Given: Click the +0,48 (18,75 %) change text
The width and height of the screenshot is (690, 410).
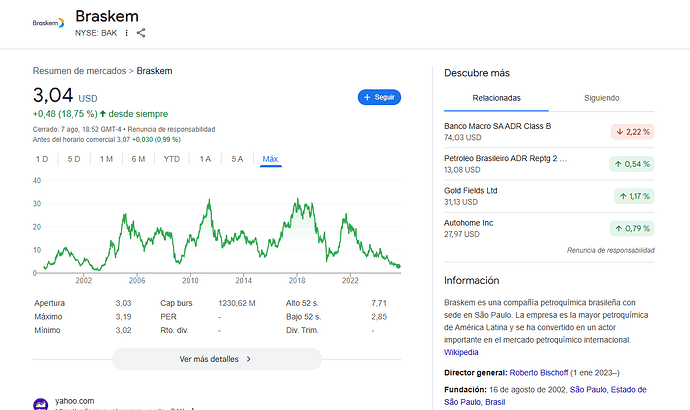Looking at the screenshot, I should coord(65,114).
